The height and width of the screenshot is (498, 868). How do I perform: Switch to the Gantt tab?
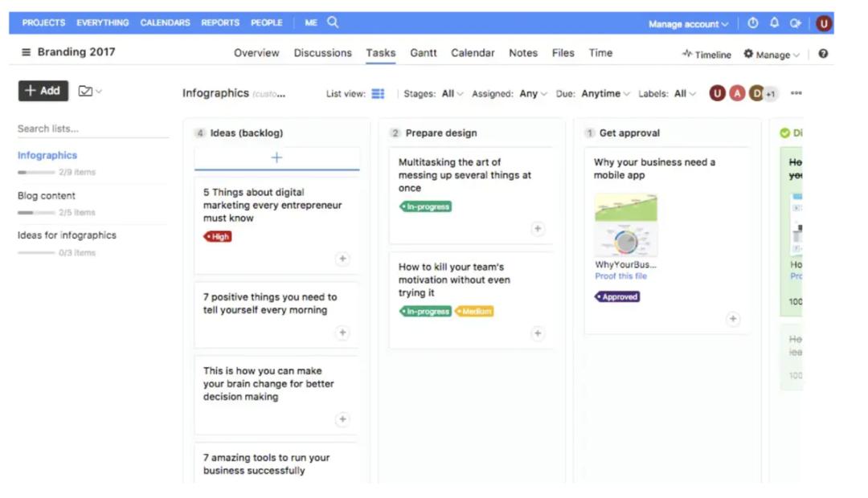(x=424, y=53)
